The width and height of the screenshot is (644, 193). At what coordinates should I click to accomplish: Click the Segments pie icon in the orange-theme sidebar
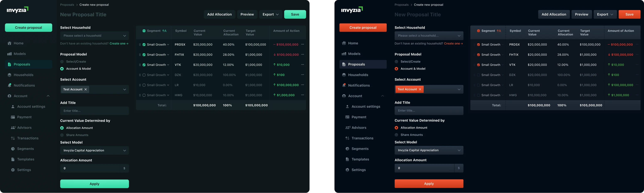pos(347,149)
